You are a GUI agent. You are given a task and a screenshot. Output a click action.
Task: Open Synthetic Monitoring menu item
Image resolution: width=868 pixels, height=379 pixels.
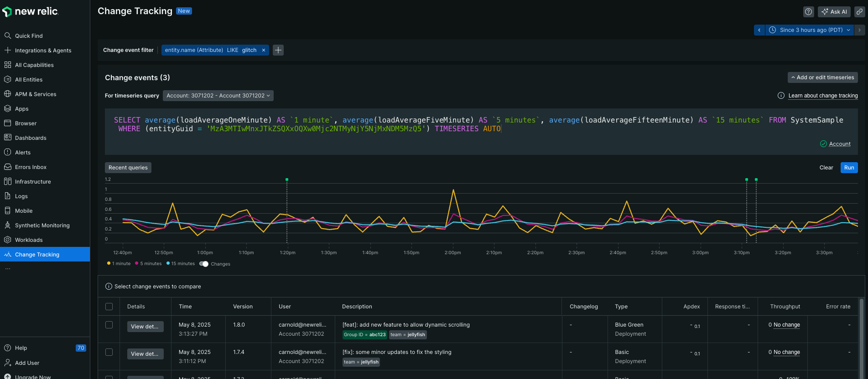pos(45,225)
